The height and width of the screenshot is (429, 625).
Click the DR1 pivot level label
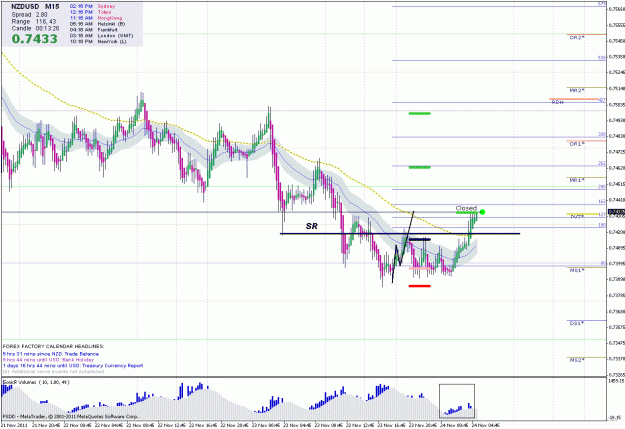pos(577,144)
